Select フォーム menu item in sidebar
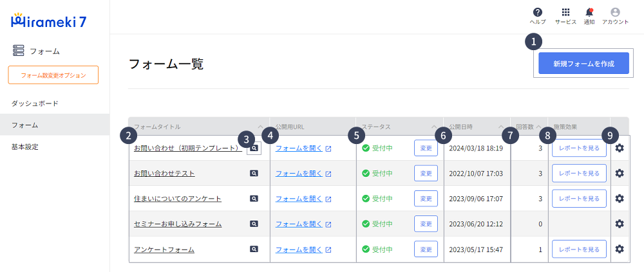Image resolution: width=644 pixels, height=272 pixels. point(55,125)
